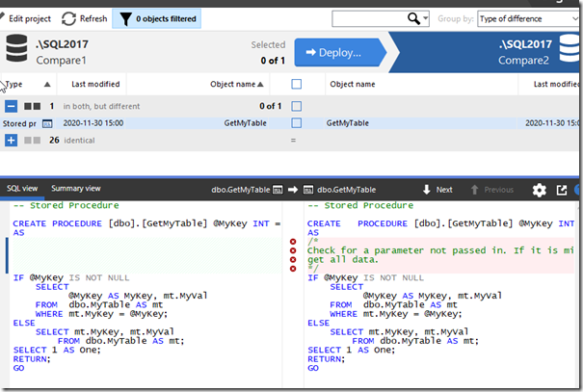The image size is (583, 392).
Task: Switch to the Summary view tab
Action: tap(76, 189)
